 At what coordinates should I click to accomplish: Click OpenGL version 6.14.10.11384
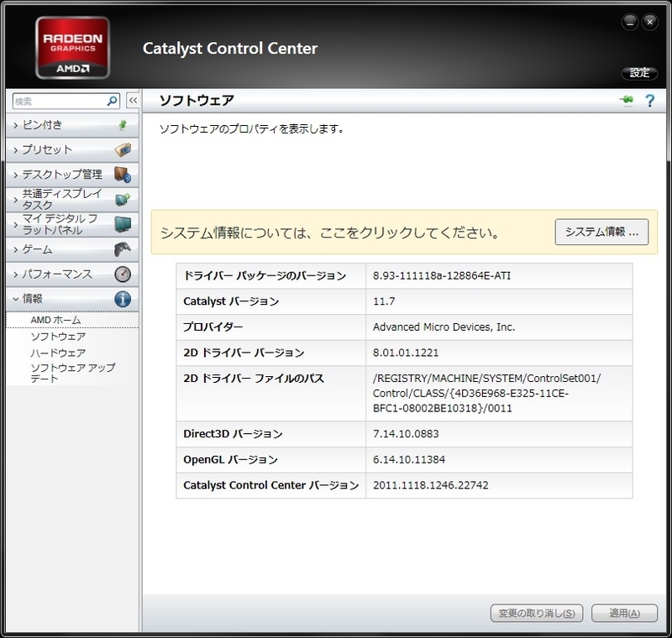pyautogui.click(x=409, y=459)
